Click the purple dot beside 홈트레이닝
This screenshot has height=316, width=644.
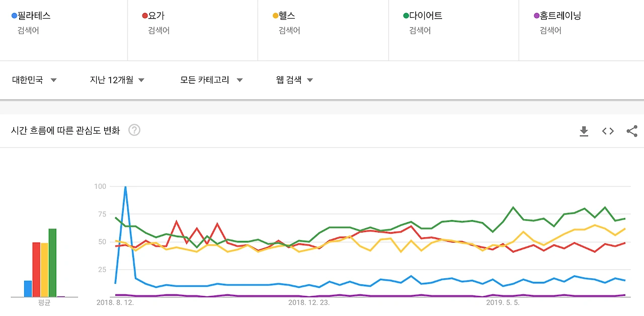[536, 16]
